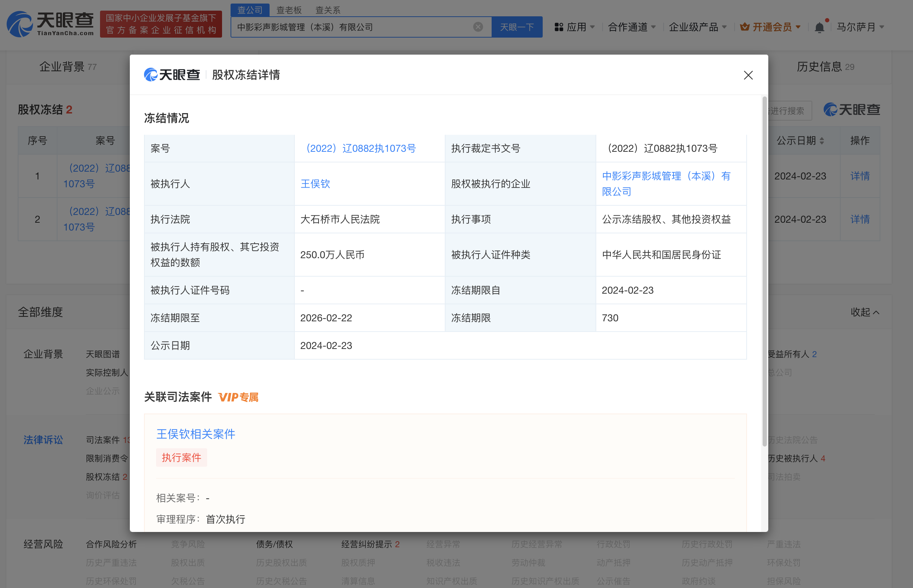Switch to the 查老板 search tab
This screenshot has height=588, width=913.
pos(289,10)
